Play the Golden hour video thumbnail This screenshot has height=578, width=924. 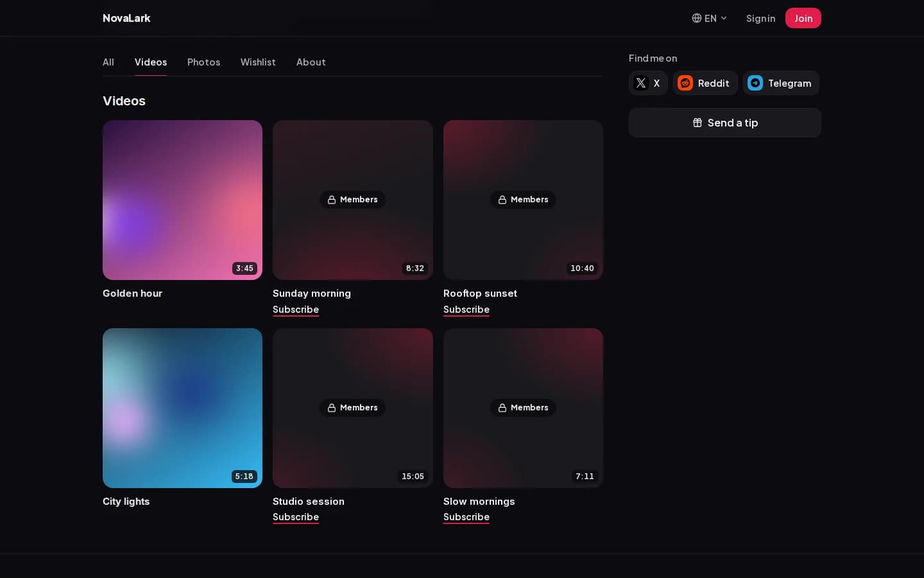[182, 200]
